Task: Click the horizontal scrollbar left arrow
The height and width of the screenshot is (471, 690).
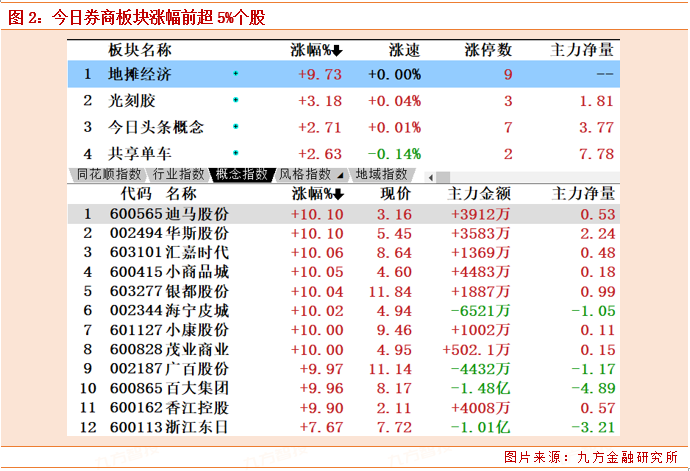Action: (430, 177)
